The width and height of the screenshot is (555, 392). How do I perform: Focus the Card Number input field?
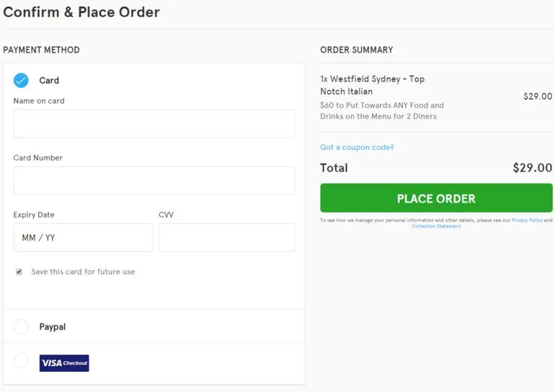(154, 180)
